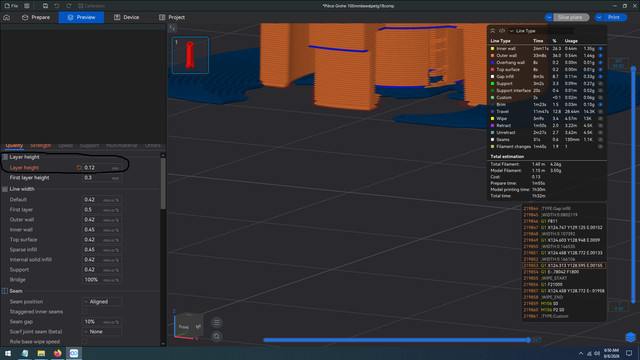Viewport: 640px width, 360px height.
Task: Open the Strength settings tab
Action: [40, 145]
